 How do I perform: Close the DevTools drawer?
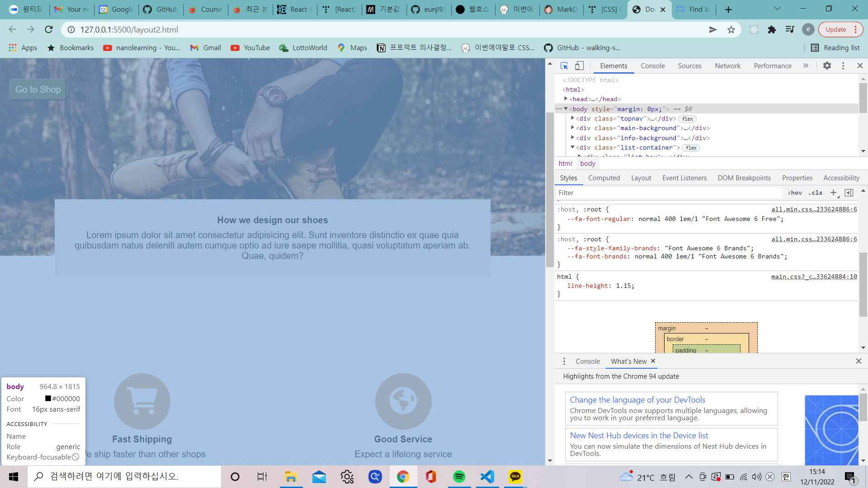(859, 361)
